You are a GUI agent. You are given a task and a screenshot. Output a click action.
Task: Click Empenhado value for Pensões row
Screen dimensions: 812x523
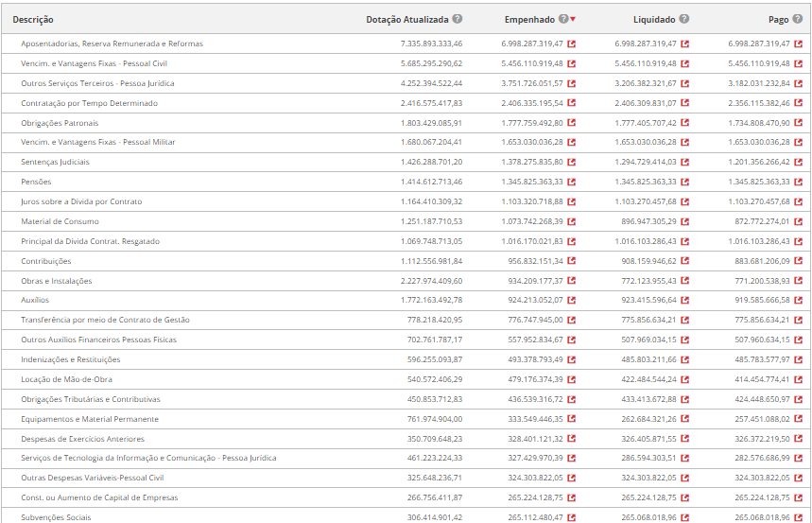click(x=531, y=182)
